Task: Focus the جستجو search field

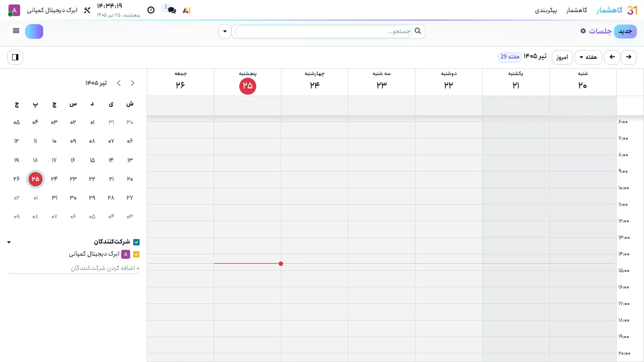Action: pyautogui.click(x=323, y=31)
